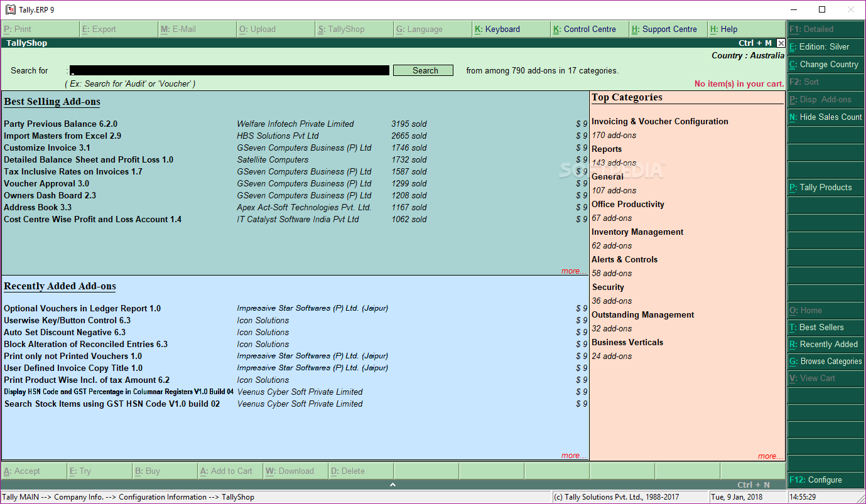Click the Home side button
The image size is (866, 504).
click(826, 310)
